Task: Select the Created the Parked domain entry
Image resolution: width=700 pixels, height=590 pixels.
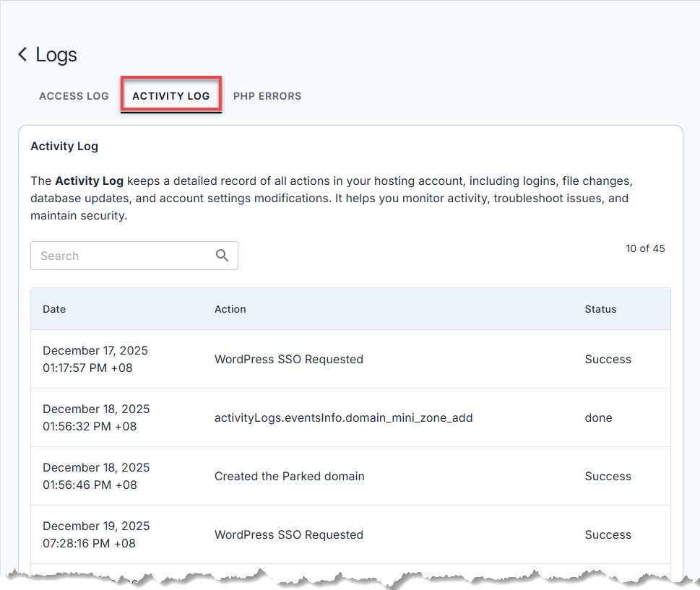Action: click(x=290, y=476)
